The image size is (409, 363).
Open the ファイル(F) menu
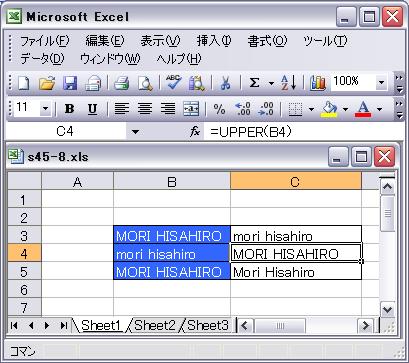45,41
